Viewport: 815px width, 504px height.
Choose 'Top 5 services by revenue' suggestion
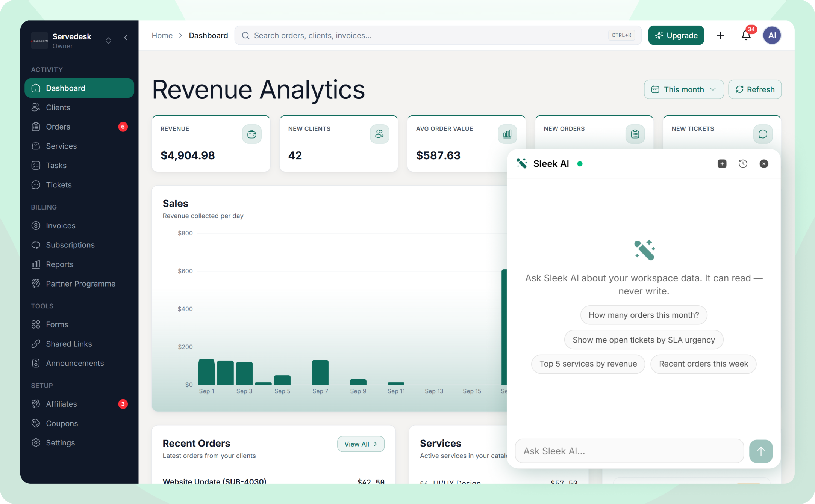pos(588,364)
